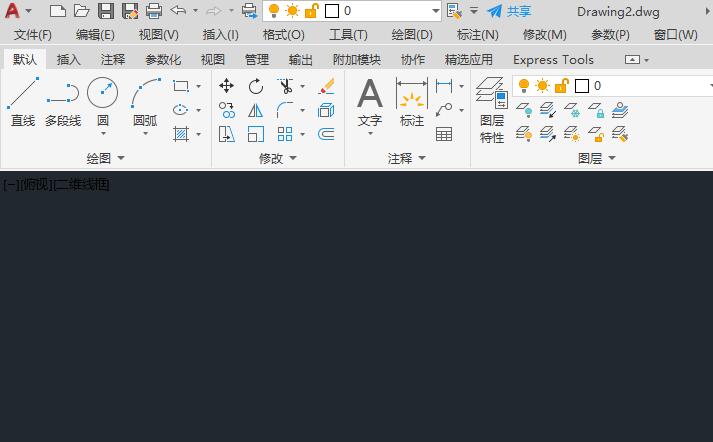This screenshot has width=713, height=442.
Task: Open the 格式(O) menu
Action: tap(284, 35)
